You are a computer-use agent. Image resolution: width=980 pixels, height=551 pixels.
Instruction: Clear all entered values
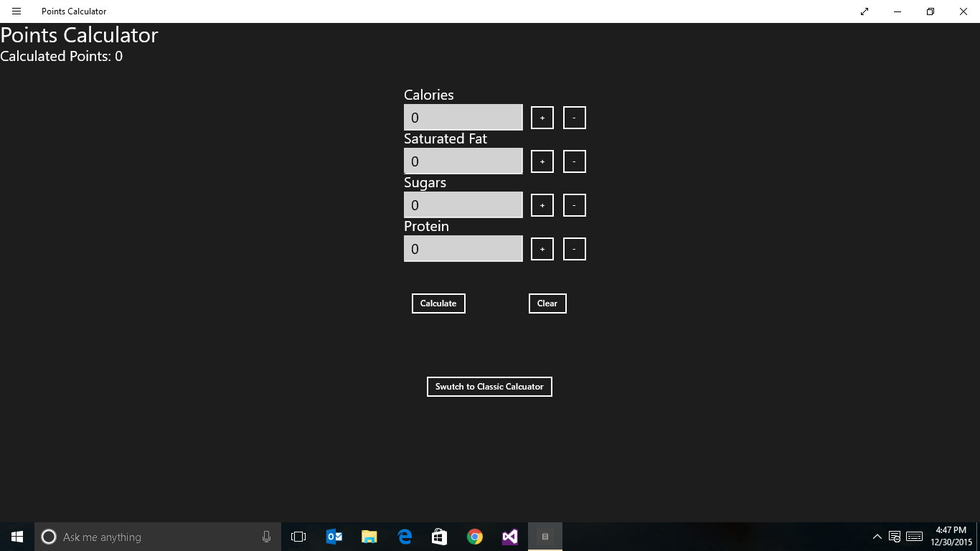pyautogui.click(x=547, y=303)
